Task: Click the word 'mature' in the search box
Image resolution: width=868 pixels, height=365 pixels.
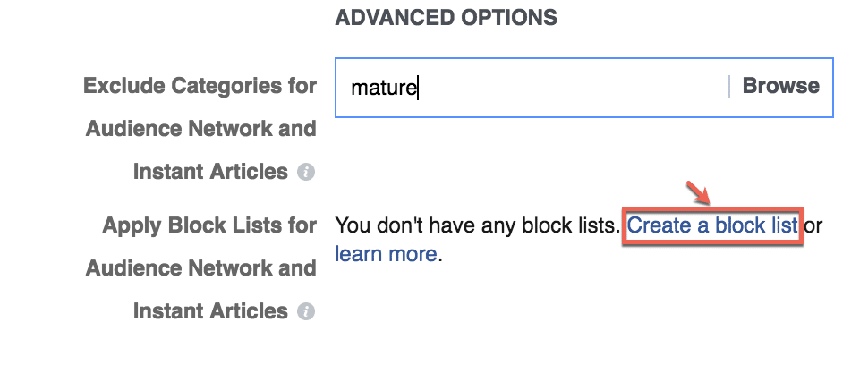Action: click(383, 88)
